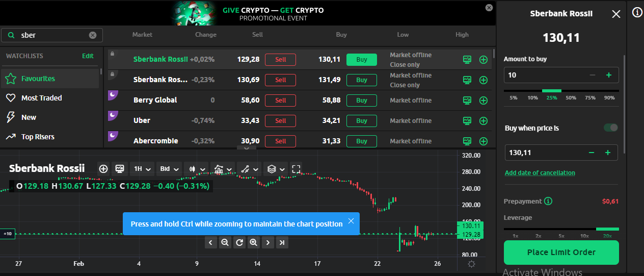The image size is (644, 276).
Task: Open the chart layers dropdown
Action: (x=277, y=168)
